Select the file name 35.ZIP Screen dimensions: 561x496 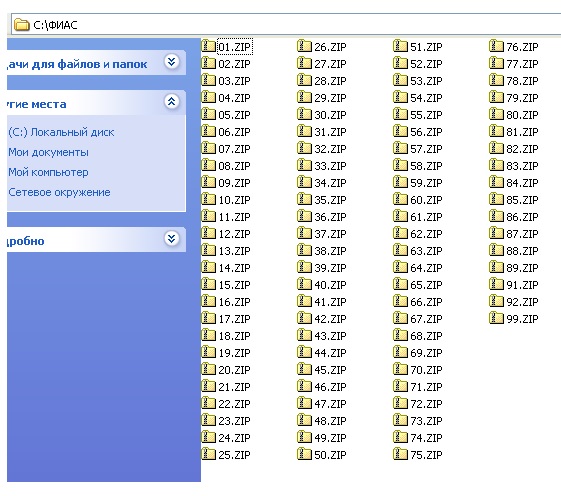pos(330,200)
